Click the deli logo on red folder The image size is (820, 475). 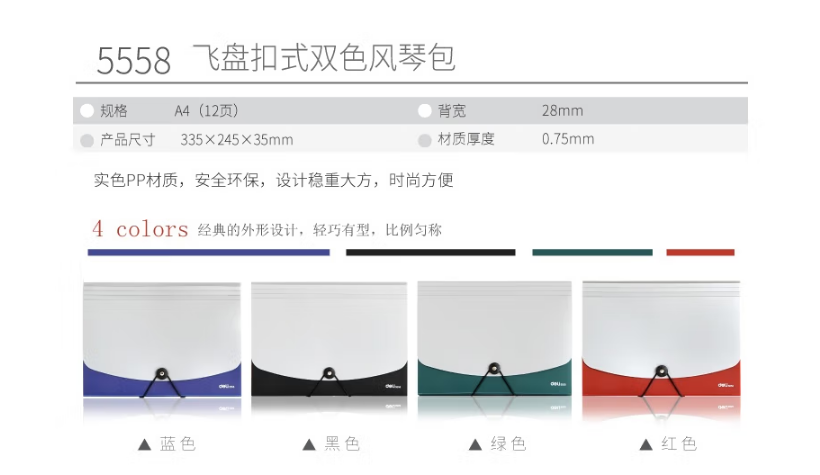click(725, 386)
